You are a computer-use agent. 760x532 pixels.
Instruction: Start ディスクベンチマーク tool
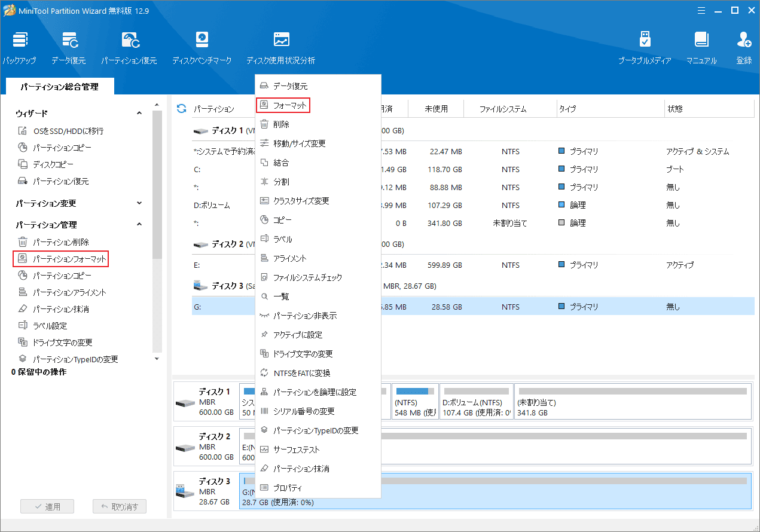(202, 48)
